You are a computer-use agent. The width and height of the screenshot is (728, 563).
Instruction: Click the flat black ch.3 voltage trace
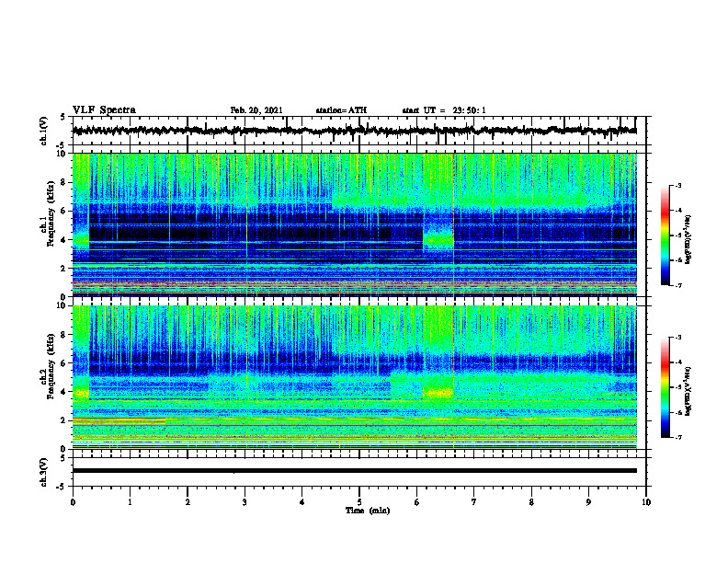[354, 471]
